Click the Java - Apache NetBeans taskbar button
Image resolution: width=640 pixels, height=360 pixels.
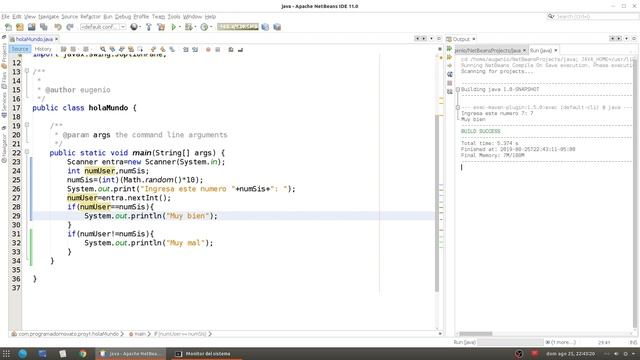[131, 353]
